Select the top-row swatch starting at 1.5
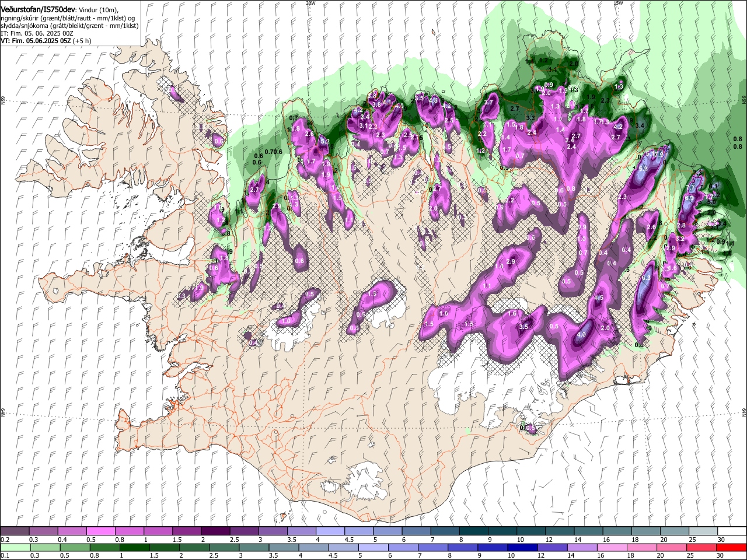The height and width of the screenshot is (560, 747). click(186, 531)
